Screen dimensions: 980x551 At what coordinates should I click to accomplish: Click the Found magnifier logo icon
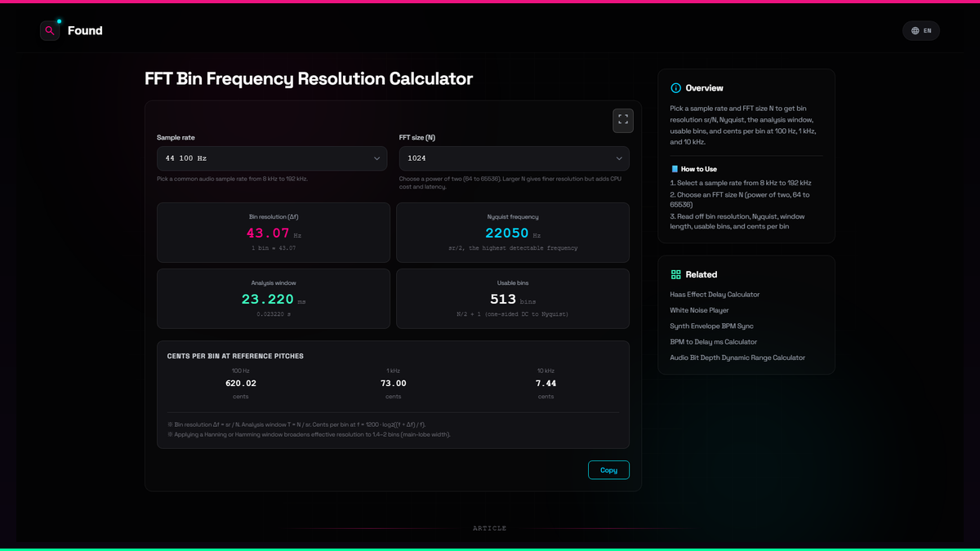pyautogui.click(x=50, y=31)
